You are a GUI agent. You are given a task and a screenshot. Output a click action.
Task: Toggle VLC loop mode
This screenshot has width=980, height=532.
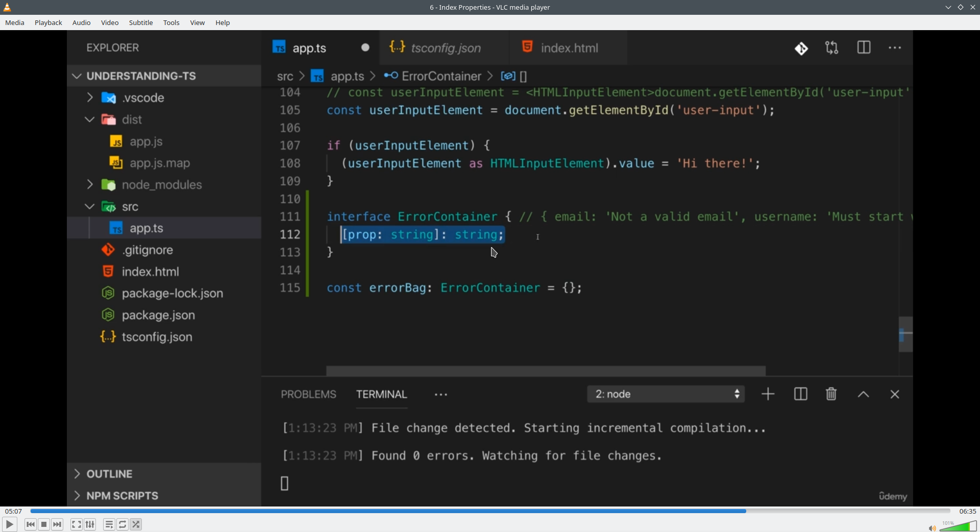click(x=122, y=524)
